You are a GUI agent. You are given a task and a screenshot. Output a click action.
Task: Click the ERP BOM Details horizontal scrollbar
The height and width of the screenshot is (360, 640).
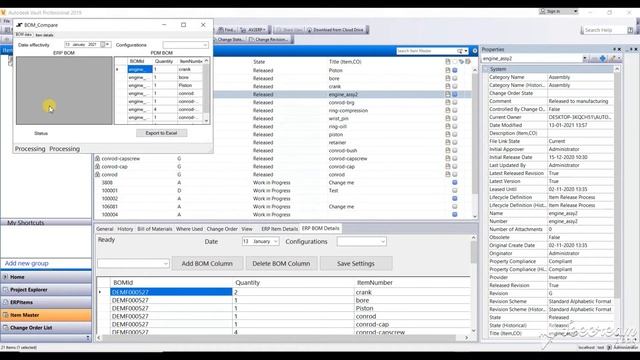(282, 338)
